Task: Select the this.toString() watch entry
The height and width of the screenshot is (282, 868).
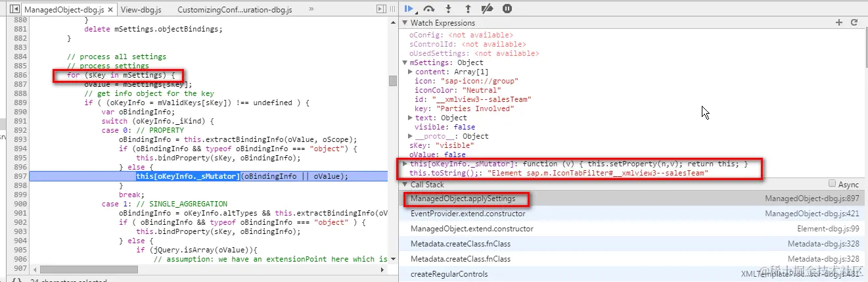Action: (559, 173)
